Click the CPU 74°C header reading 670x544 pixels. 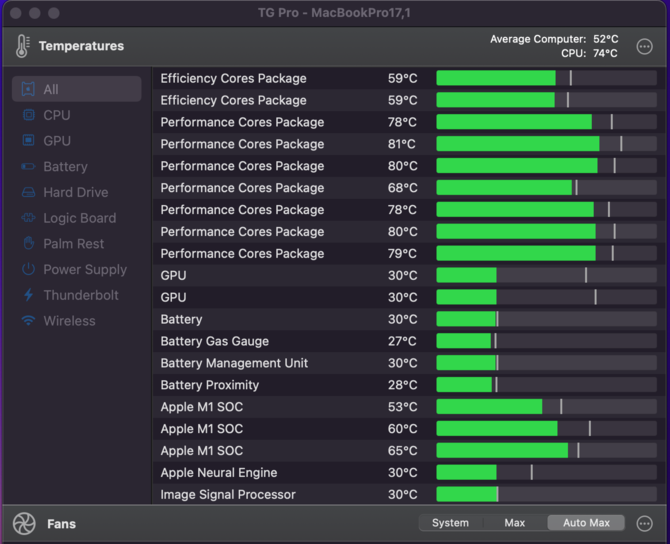pyautogui.click(x=589, y=53)
